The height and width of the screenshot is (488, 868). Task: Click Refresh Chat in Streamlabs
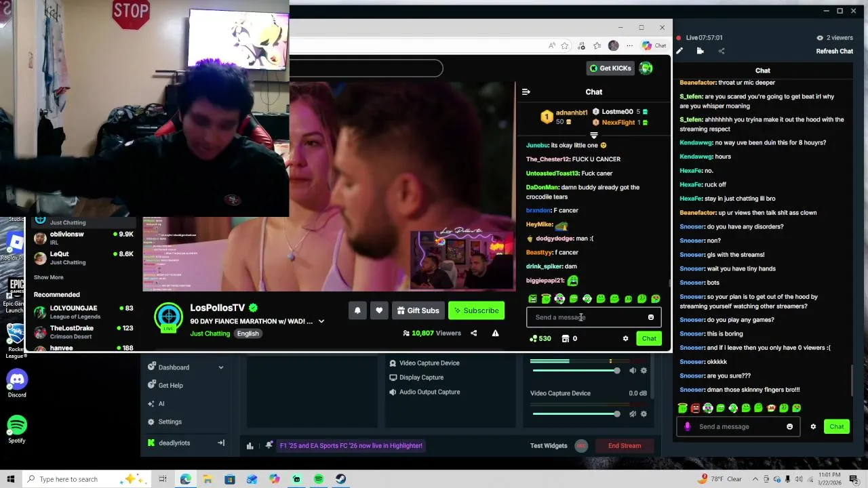click(x=835, y=51)
